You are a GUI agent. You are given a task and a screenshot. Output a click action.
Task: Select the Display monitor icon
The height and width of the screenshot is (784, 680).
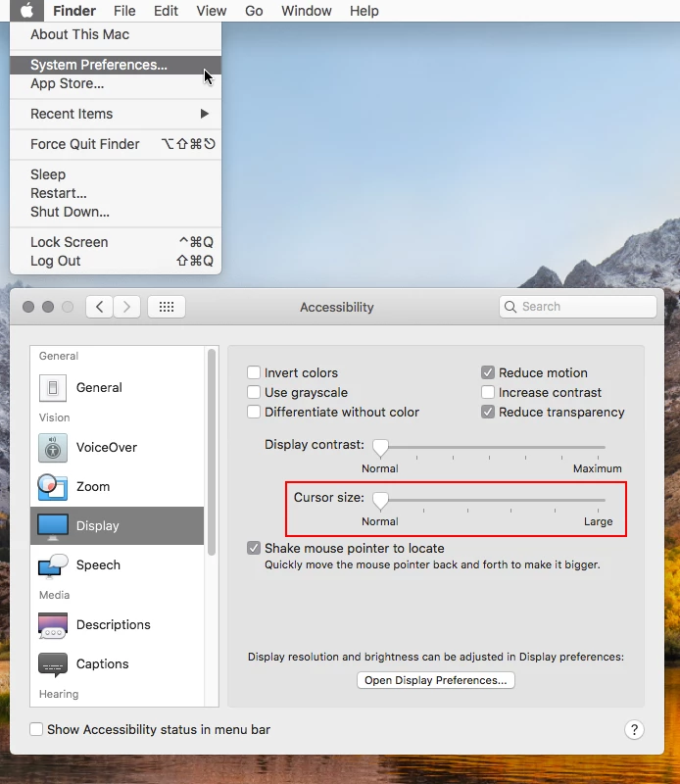click(x=53, y=526)
